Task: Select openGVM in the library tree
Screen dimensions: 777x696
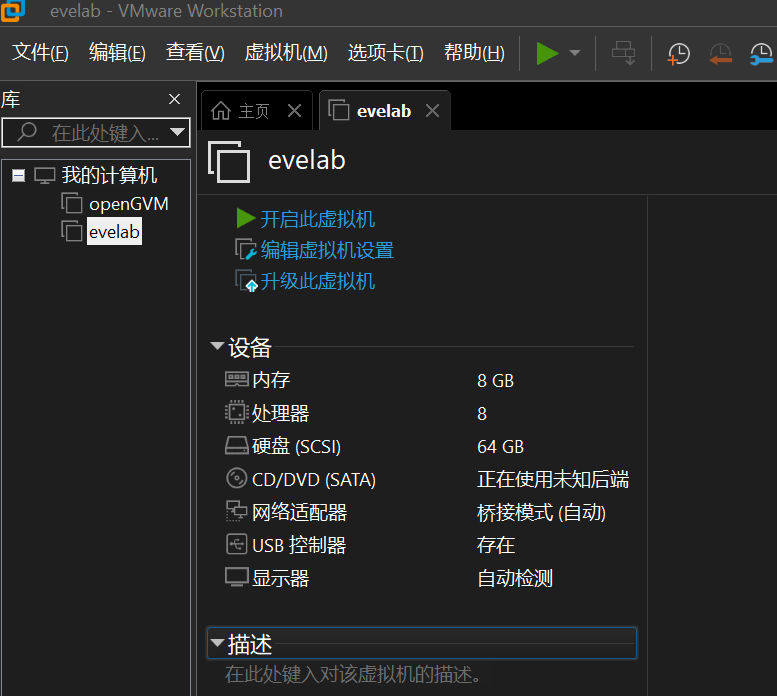Action: click(128, 204)
